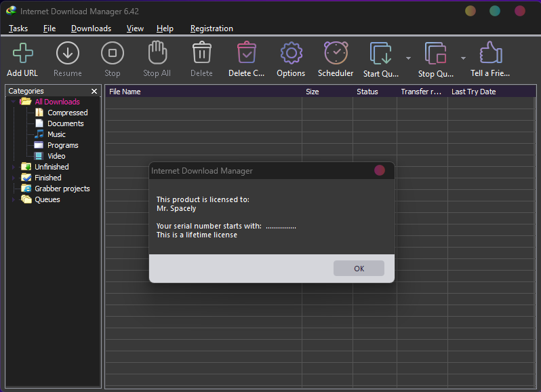This screenshot has width=541, height=392.
Task: Close the Internet Download Manager dialog
Action: tap(380, 170)
